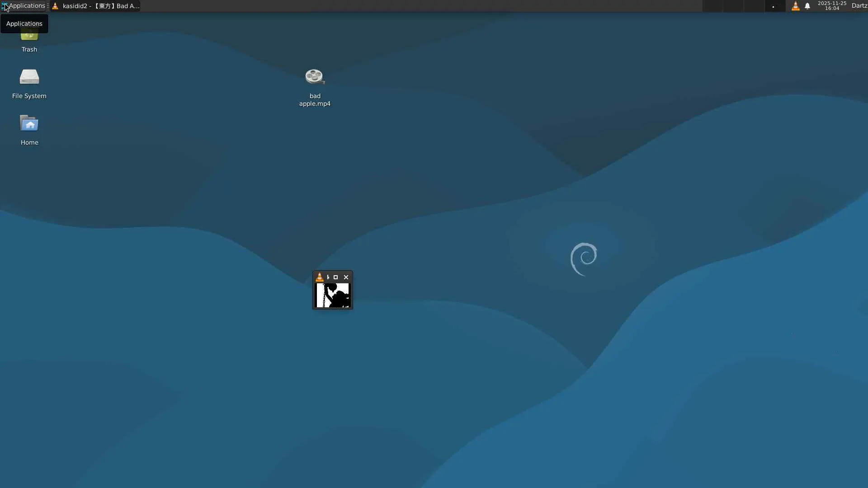Switch to the second workspace in pager

(x=733, y=6)
